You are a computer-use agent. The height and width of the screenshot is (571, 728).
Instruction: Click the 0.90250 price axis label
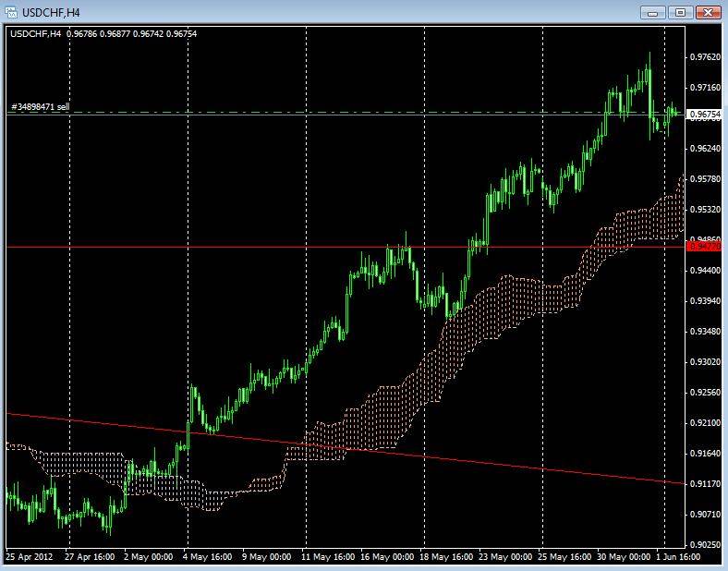(704, 544)
